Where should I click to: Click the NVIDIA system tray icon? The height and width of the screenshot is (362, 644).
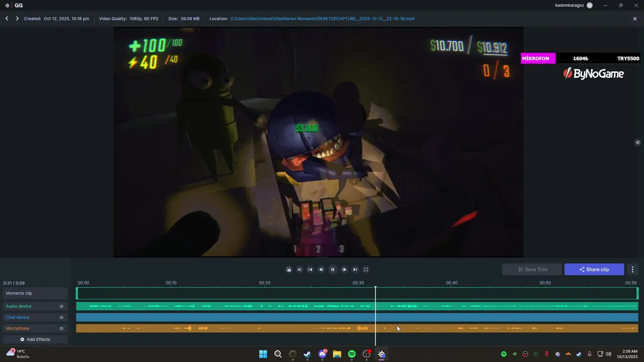(514, 354)
